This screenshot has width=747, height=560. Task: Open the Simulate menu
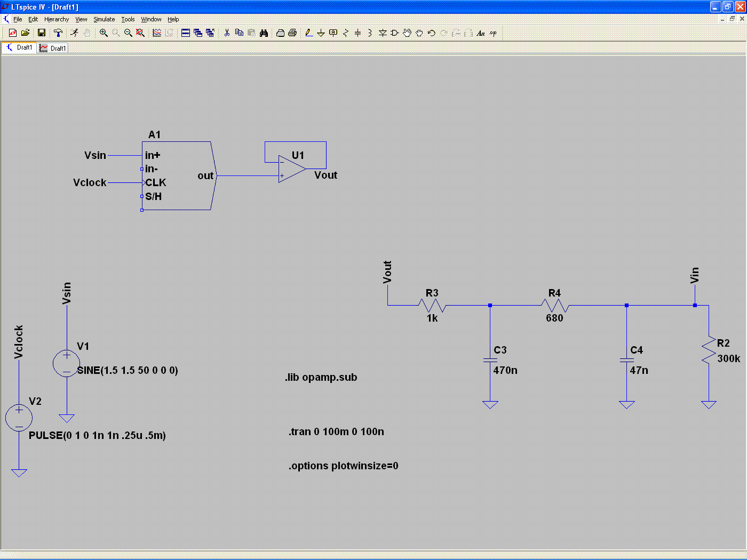pos(104,19)
